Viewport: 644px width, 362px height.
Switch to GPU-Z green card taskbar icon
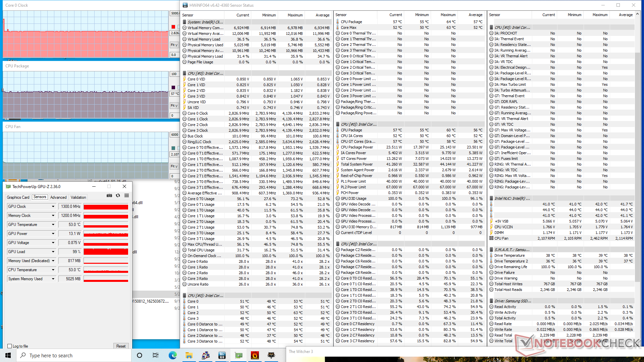[x=238, y=355]
